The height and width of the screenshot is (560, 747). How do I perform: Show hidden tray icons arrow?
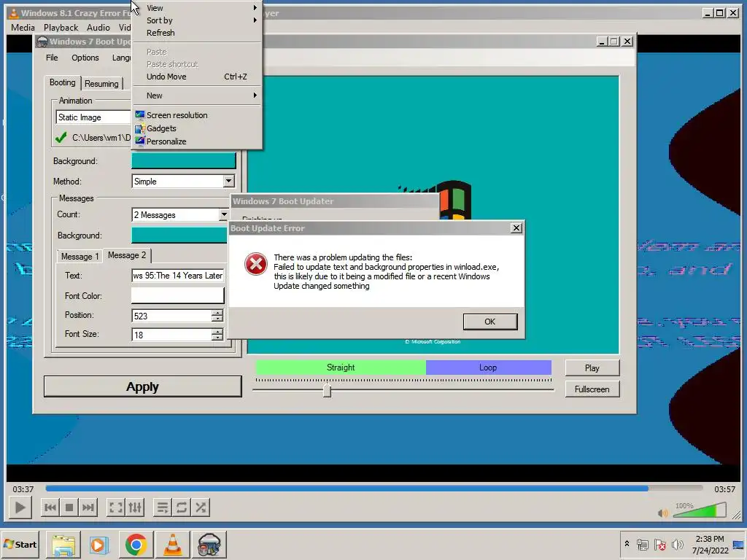627,544
